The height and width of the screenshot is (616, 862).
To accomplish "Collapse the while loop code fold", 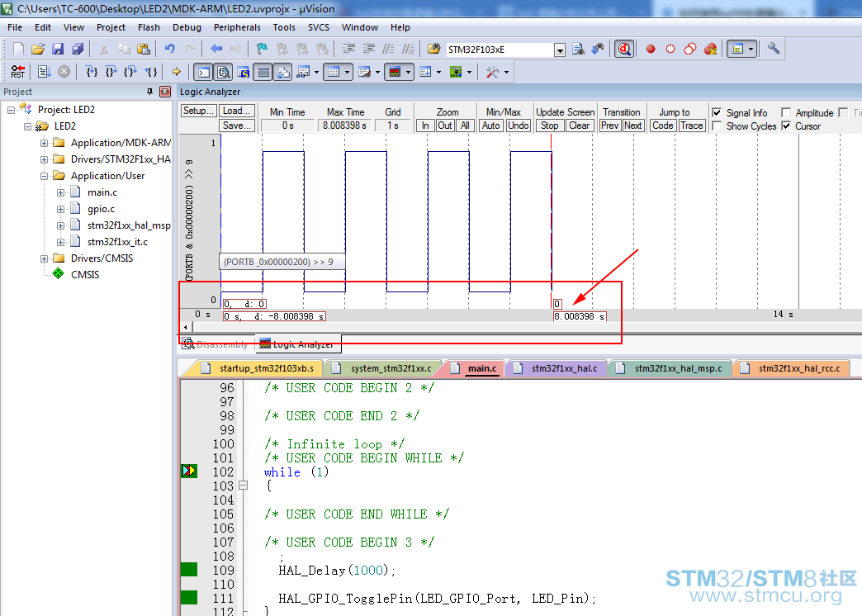I will pyautogui.click(x=243, y=486).
